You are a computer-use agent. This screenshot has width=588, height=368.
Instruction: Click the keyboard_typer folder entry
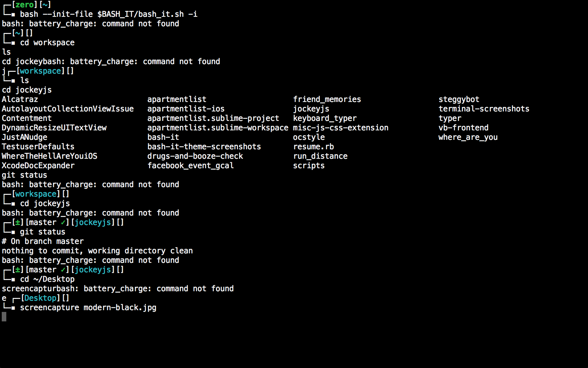pos(325,118)
